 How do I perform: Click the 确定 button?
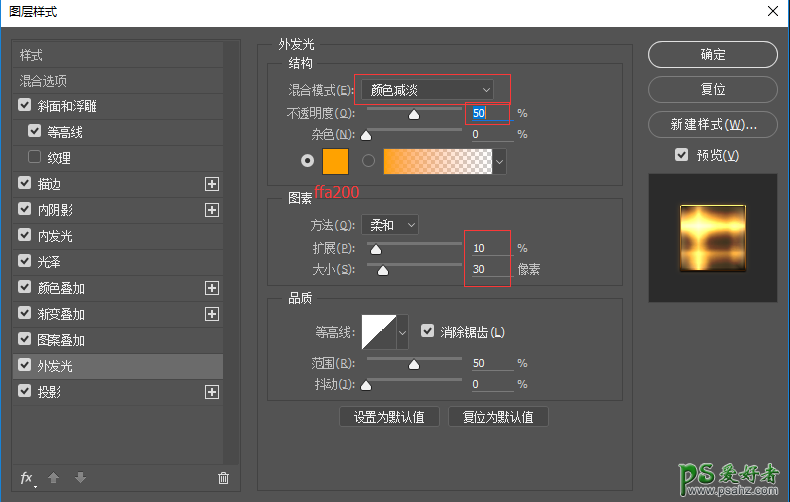click(x=712, y=54)
